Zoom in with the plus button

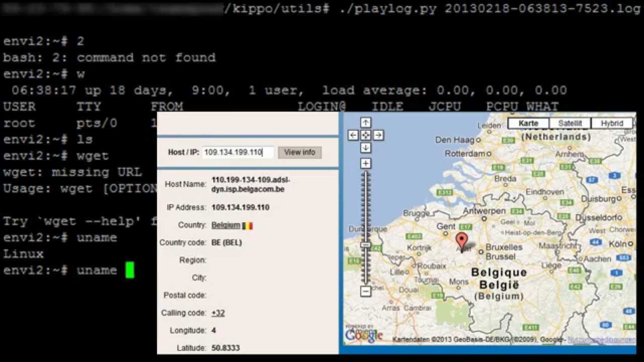pos(366,163)
